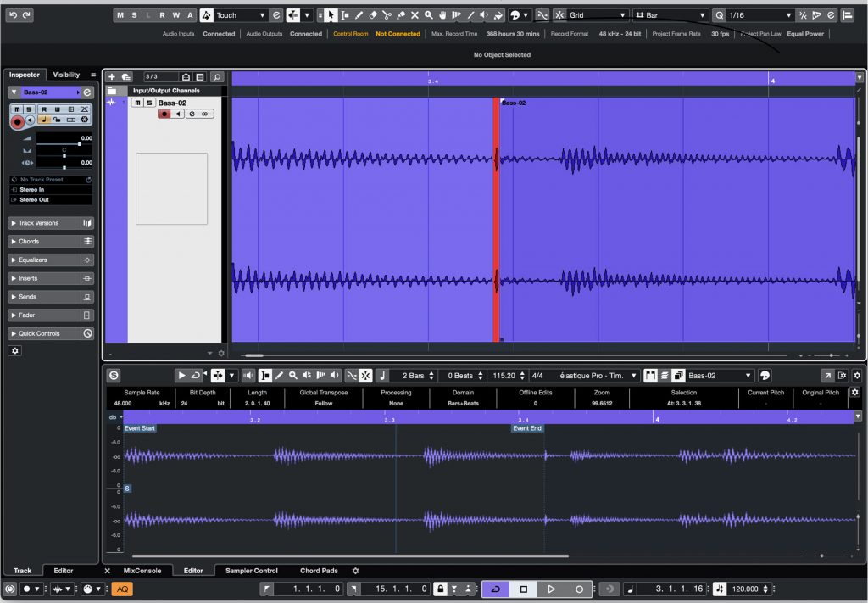Open the Sampler Control tab
The height and width of the screenshot is (603, 868).
click(x=251, y=570)
